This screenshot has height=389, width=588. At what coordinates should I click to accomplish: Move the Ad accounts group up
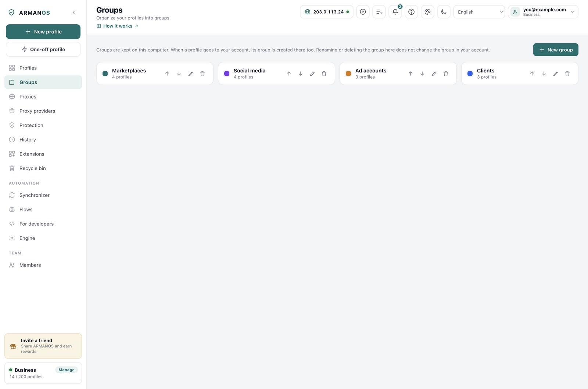click(410, 74)
